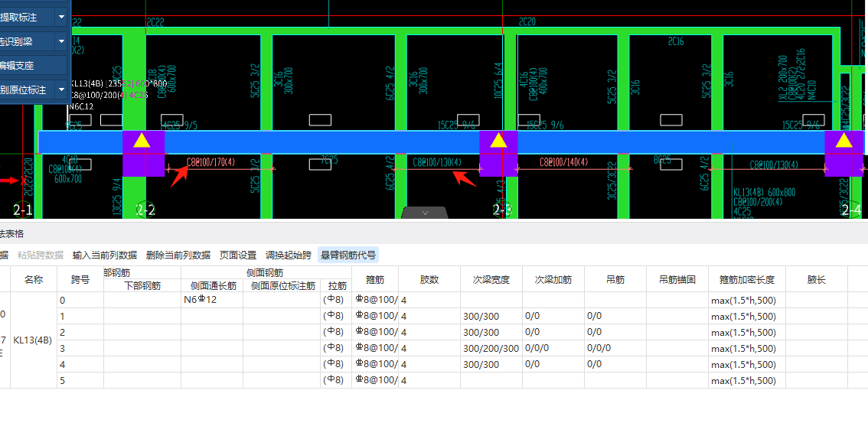This screenshot has width=868, height=423.
Task: Select the 次梁宽度 cell 300/300 in span 1
Action: (x=491, y=316)
